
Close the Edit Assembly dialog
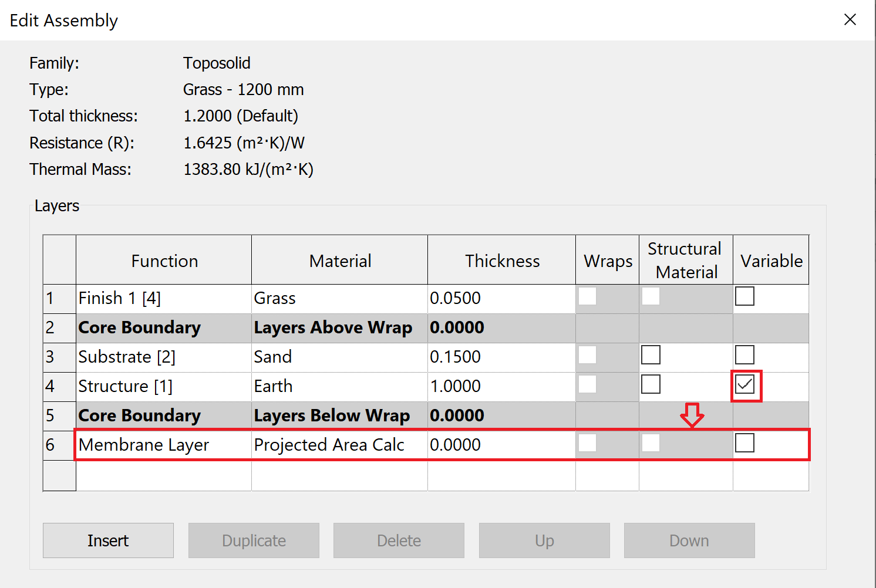pyautogui.click(x=850, y=19)
